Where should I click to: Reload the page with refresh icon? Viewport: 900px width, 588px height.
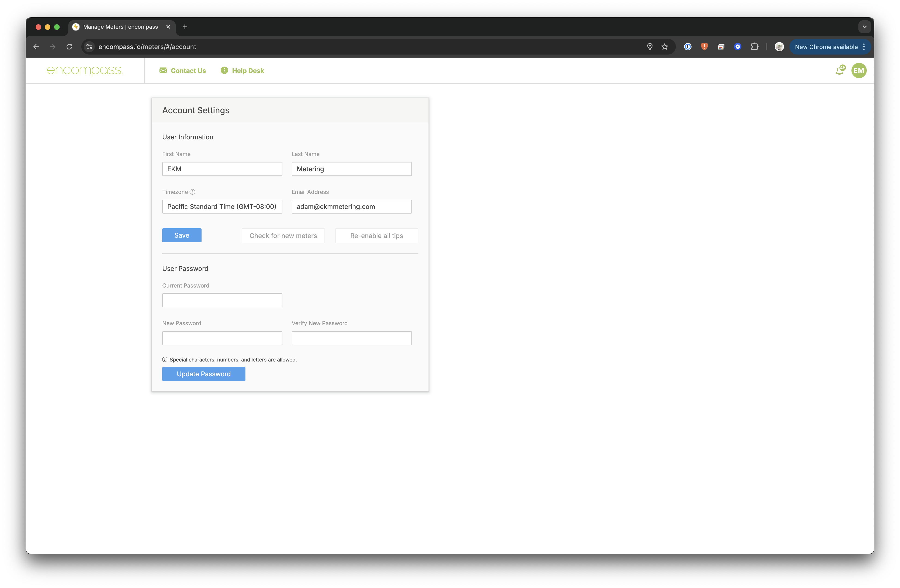click(x=69, y=47)
